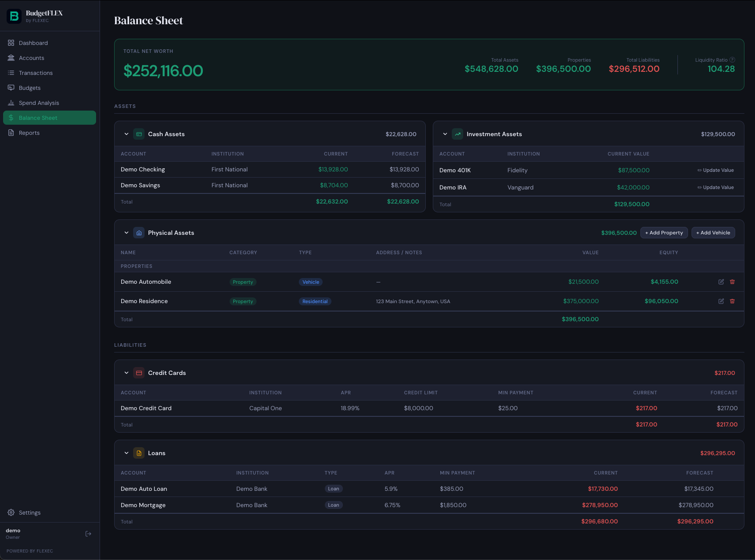Click the Vehicle type badge
This screenshot has width=755, height=560.
coord(311,282)
